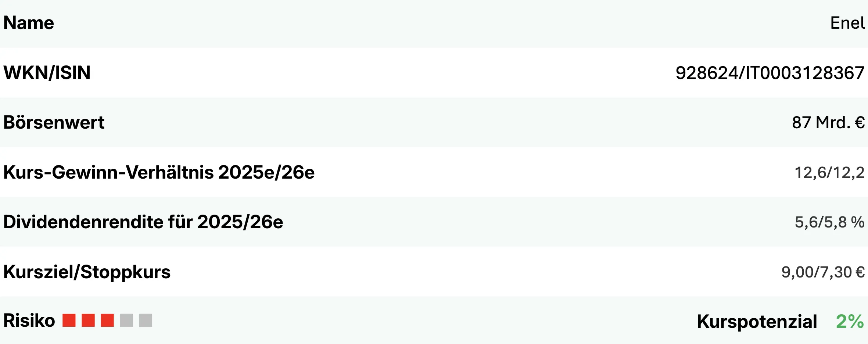
Task: Click the green 2% Kurspotenzial value
Action: tap(850, 322)
